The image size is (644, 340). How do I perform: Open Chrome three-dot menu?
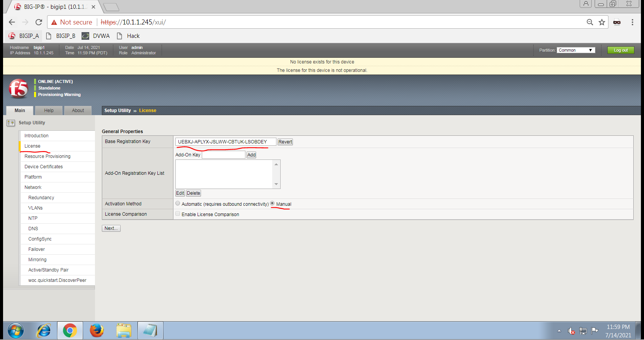click(633, 22)
